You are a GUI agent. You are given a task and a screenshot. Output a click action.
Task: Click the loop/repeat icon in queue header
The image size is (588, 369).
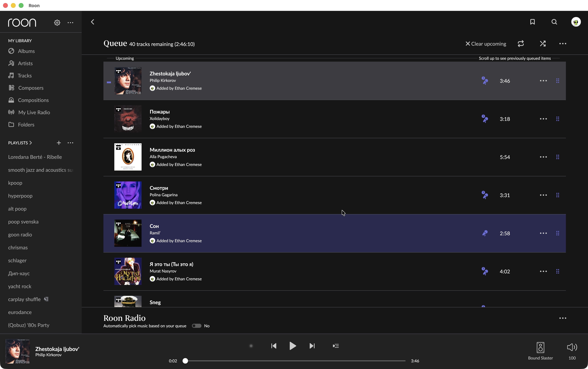521,44
